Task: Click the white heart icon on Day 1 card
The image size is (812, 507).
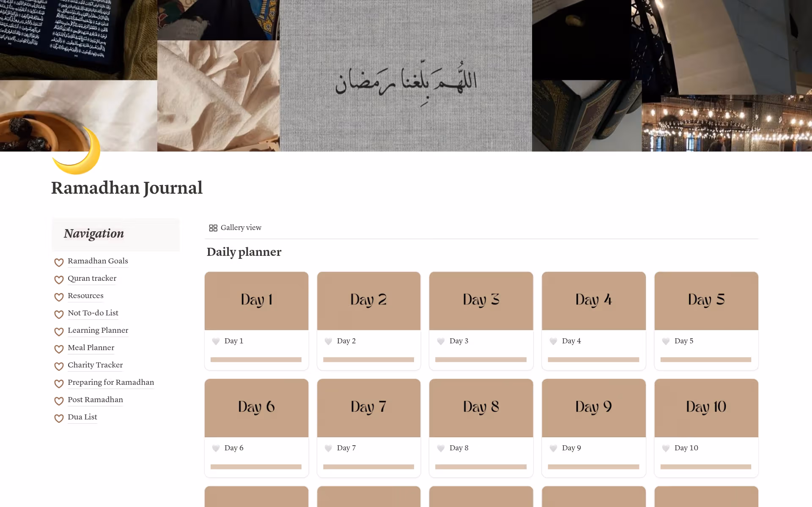Action: (216, 341)
